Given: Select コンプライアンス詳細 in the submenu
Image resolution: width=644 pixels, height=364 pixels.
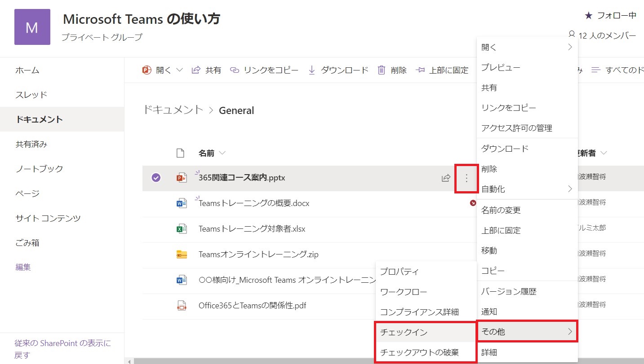Looking at the screenshot, I should pos(426,311).
